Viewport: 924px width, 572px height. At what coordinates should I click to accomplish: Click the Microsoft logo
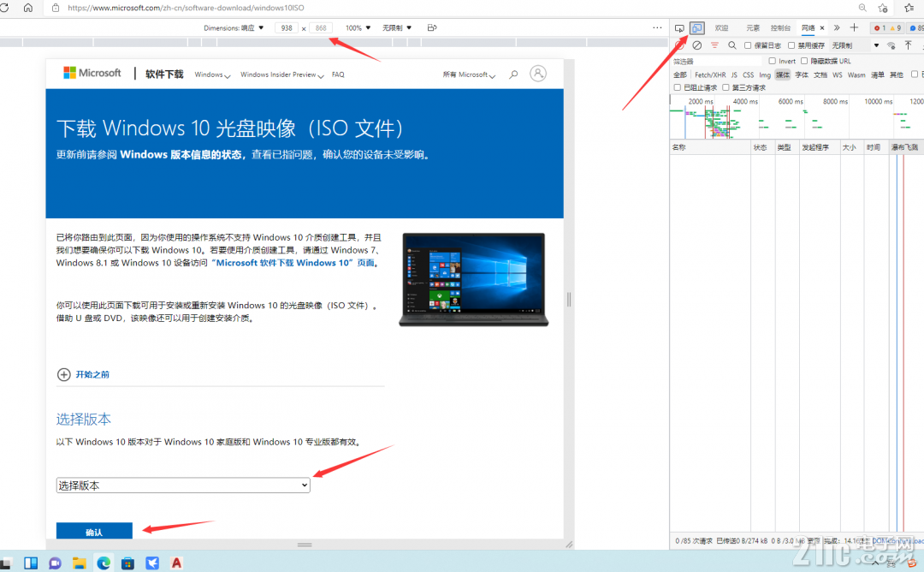coord(92,73)
